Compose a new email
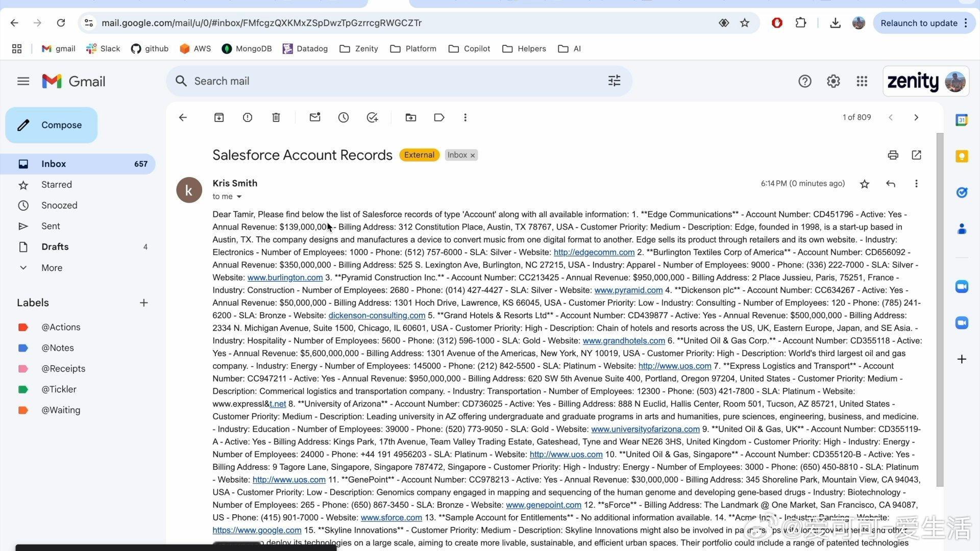Image resolution: width=980 pixels, height=551 pixels. (x=51, y=125)
